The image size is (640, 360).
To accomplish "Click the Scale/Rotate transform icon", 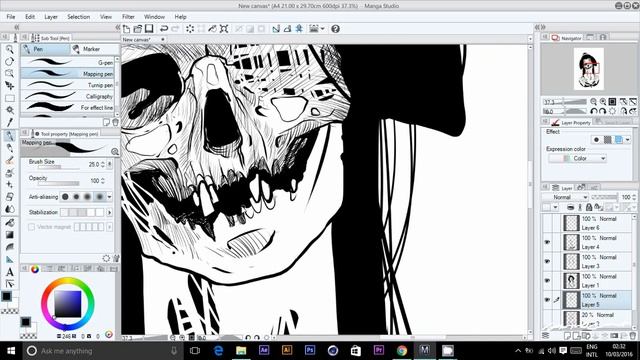I will (224, 29).
